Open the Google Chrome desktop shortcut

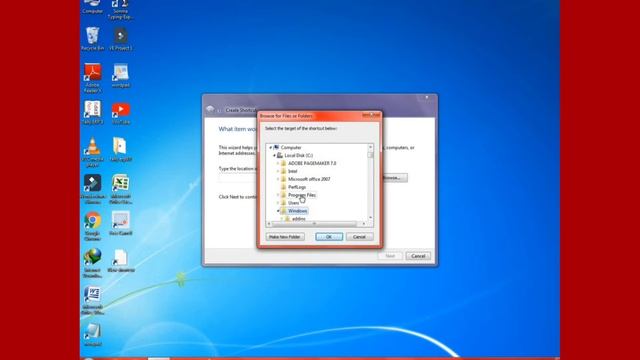93,226
